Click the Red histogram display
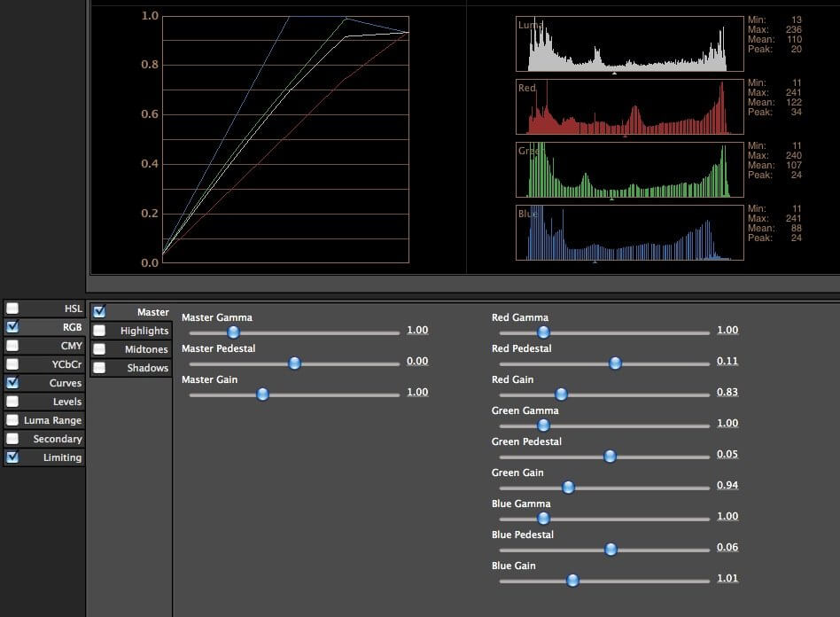The height and width of the screenshot is (617, 840). tap(630, 107)
